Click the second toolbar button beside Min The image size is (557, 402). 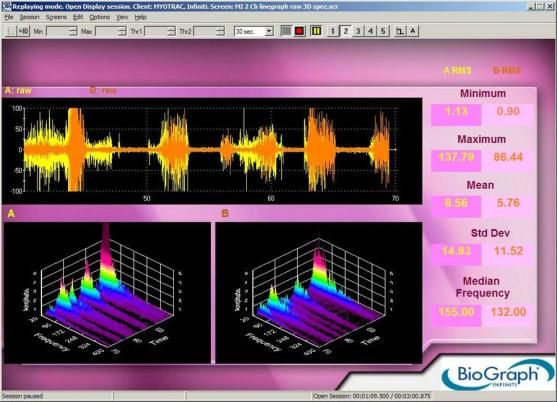coord(23,31)
